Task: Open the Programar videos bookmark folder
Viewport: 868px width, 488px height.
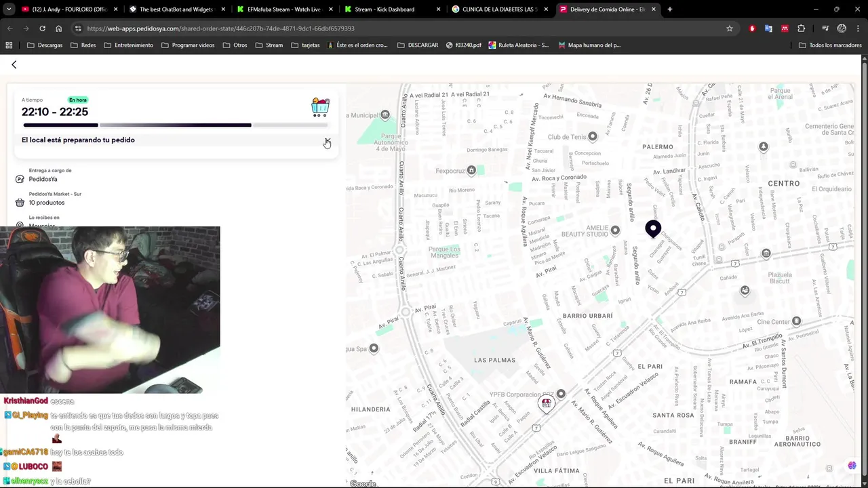Action: 188,45
